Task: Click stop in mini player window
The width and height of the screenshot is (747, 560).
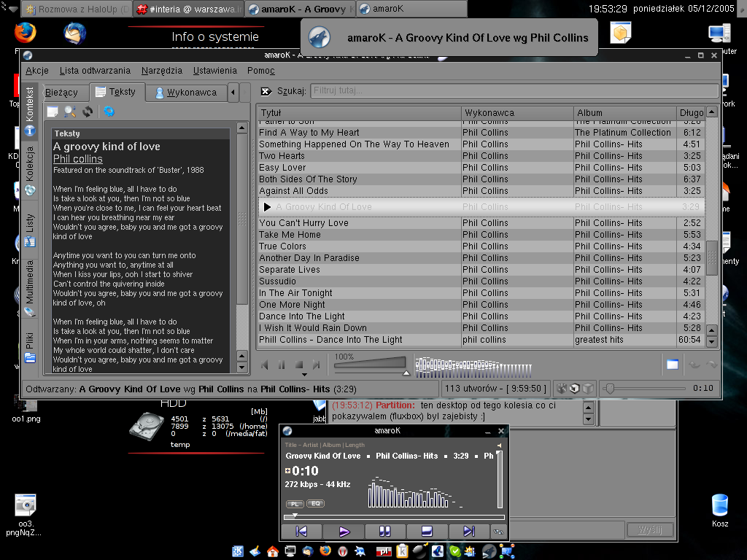Action: point(427,531)
